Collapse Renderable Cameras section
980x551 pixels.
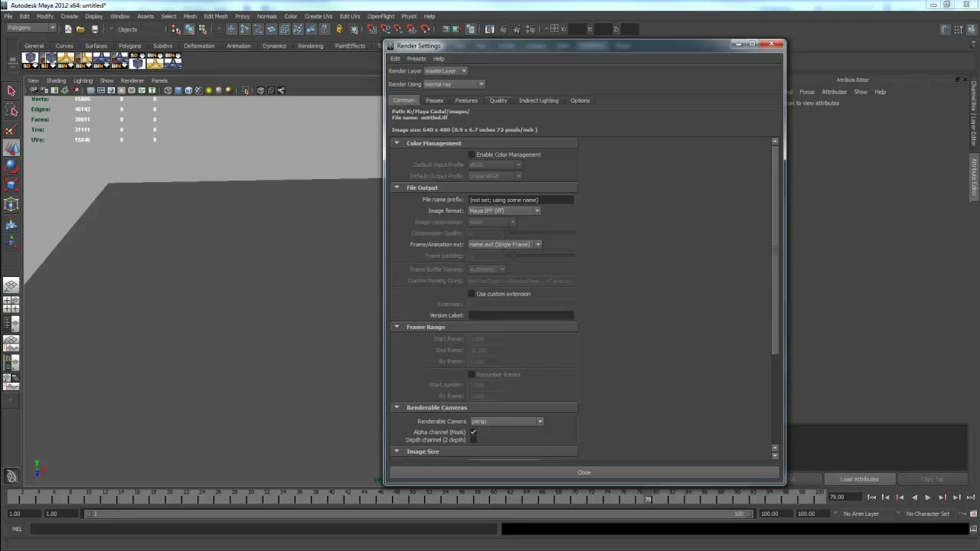tap(397, 407)
